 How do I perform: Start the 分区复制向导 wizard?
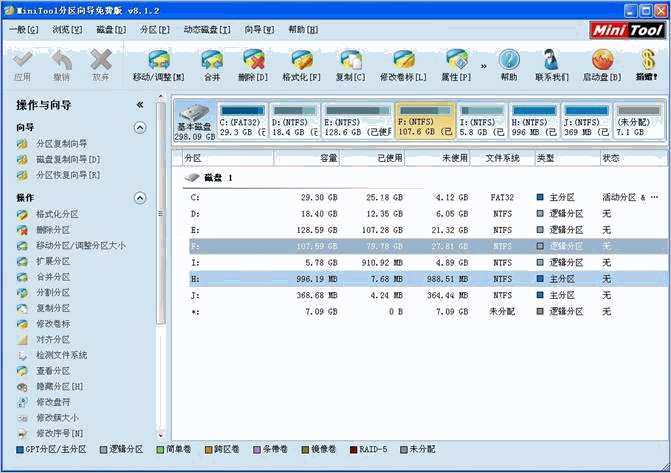[x=62, y=144]
